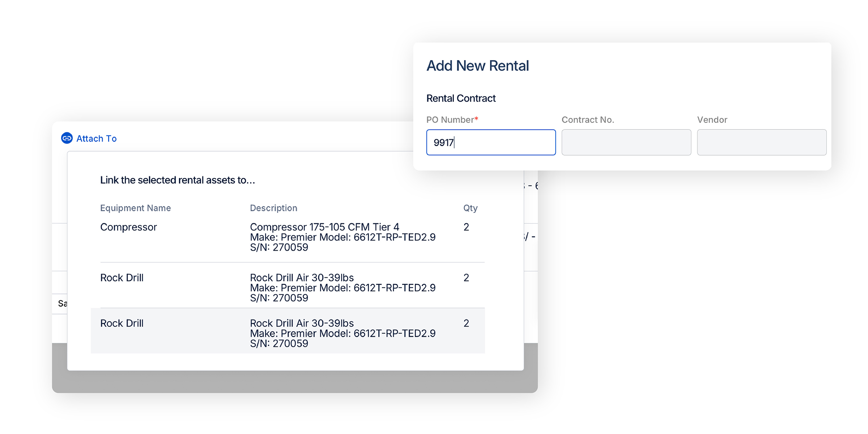Viewport: 868px width, 434px height.
Task: Select the highlighted second Rock Drill row
Action: pyautogui.click(x=122, y=323)
